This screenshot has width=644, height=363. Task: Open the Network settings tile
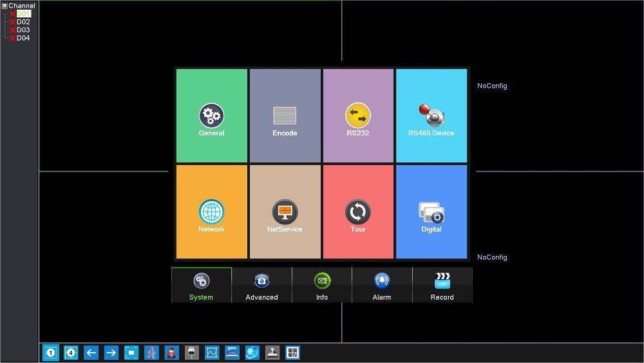pos(211,211)
